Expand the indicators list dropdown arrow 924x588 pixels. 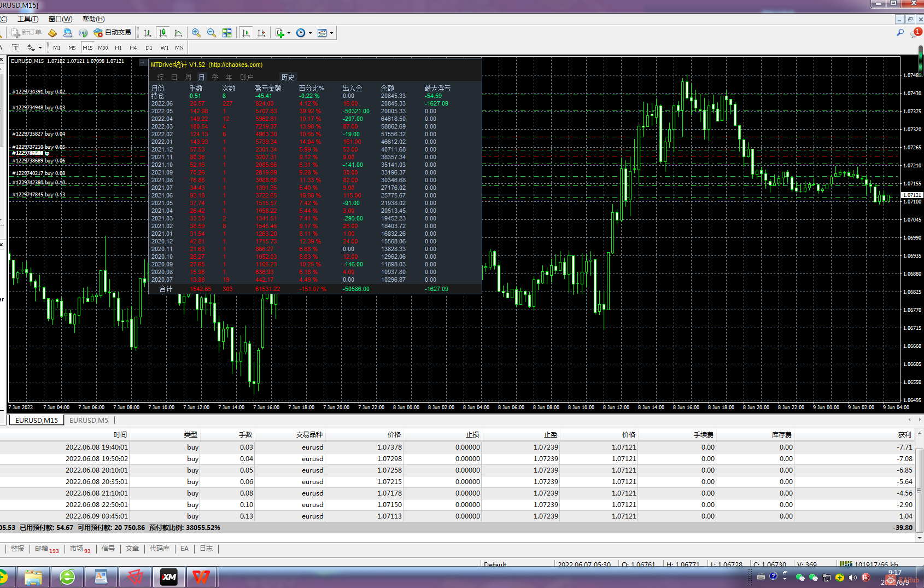click(289, 33)
